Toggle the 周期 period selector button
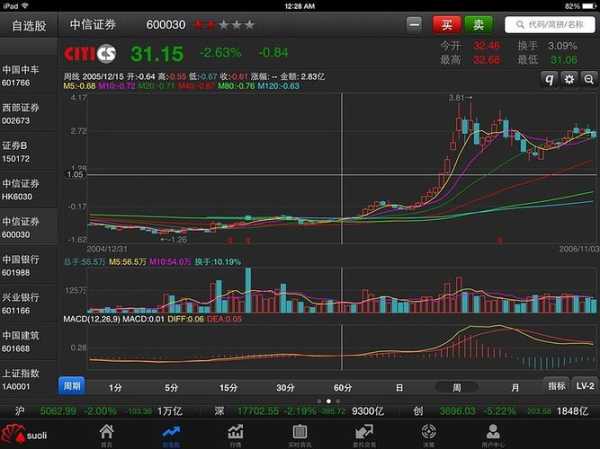This screenshot has width=600, height=449. [x=71, y=386]
